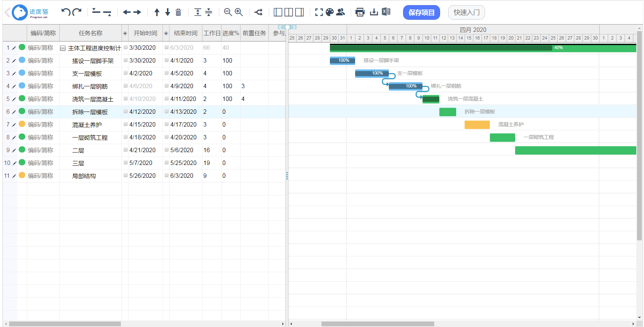The width and height of the screenshot is (644, 327).
Task: Tick start milestone checkbox for 主体工程进度控制计 row
Action: (126, 47)
